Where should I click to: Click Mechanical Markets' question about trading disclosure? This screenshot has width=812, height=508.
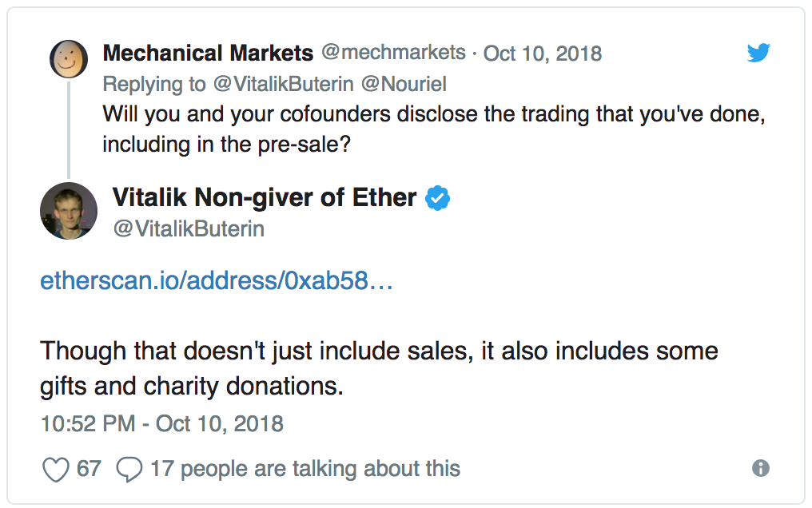434,127
